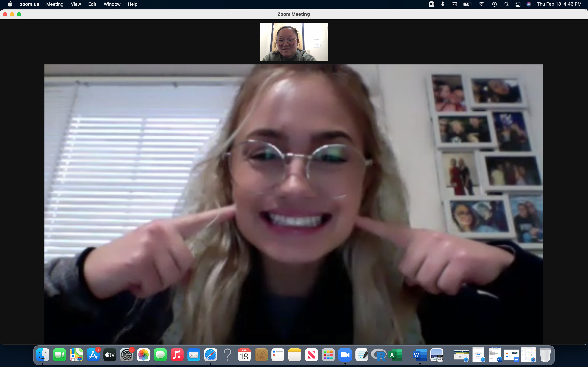Open the zoom.us application menu
Image resolution: width=588 pixels, height=367 pixels.
(x=29, y=4)
